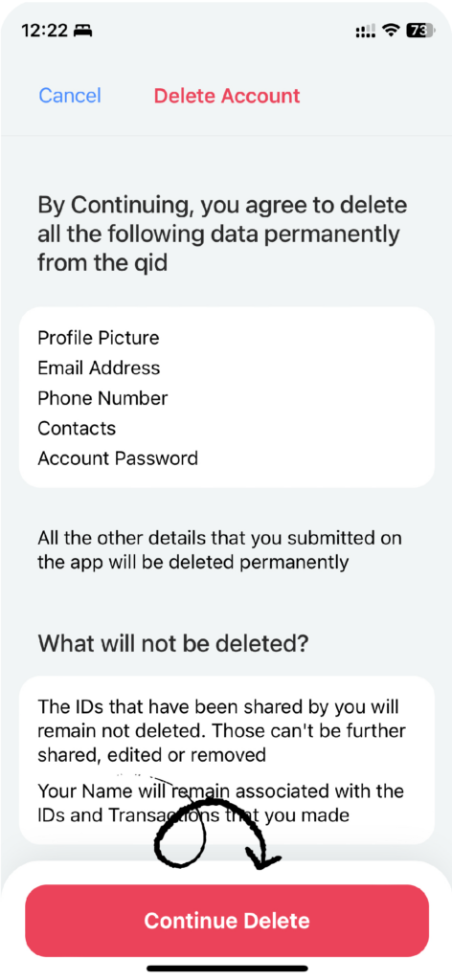Select the Phone Number entry

[x=102, y=397]
